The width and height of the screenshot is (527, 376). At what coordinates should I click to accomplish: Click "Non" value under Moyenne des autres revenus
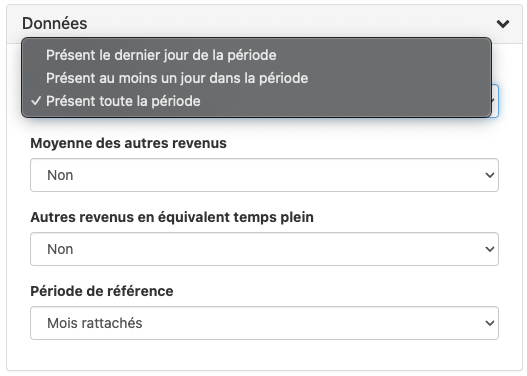point(60,175)
